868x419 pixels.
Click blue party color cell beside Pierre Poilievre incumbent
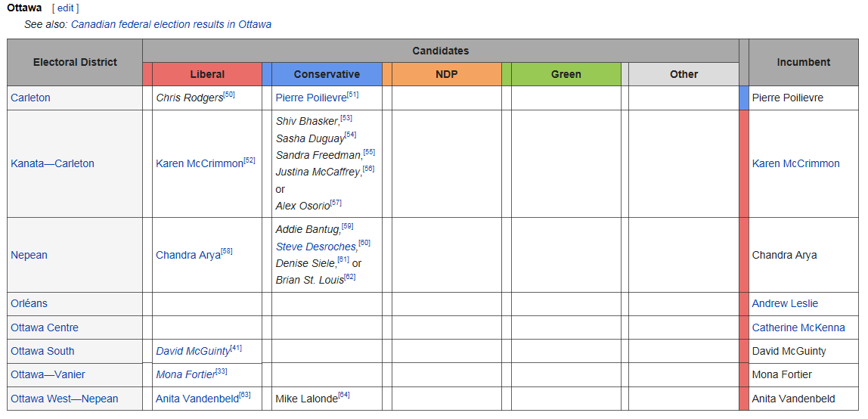(743, 98)
